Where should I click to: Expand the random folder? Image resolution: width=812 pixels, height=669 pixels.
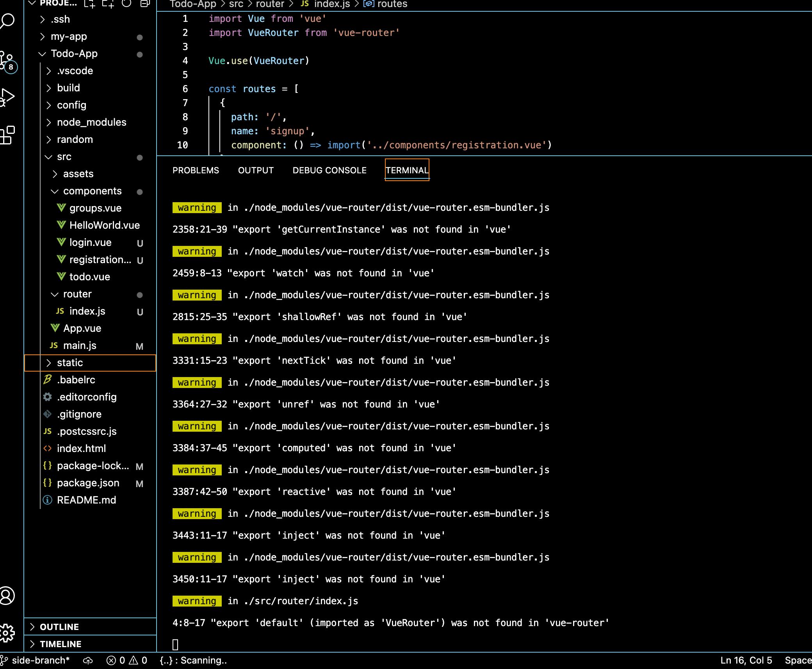pos(90,139)
